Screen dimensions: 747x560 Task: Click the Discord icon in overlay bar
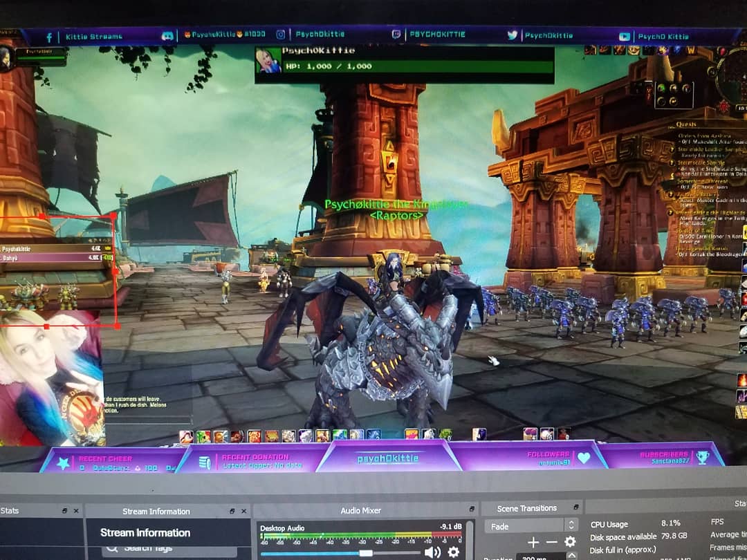(167, 36)
